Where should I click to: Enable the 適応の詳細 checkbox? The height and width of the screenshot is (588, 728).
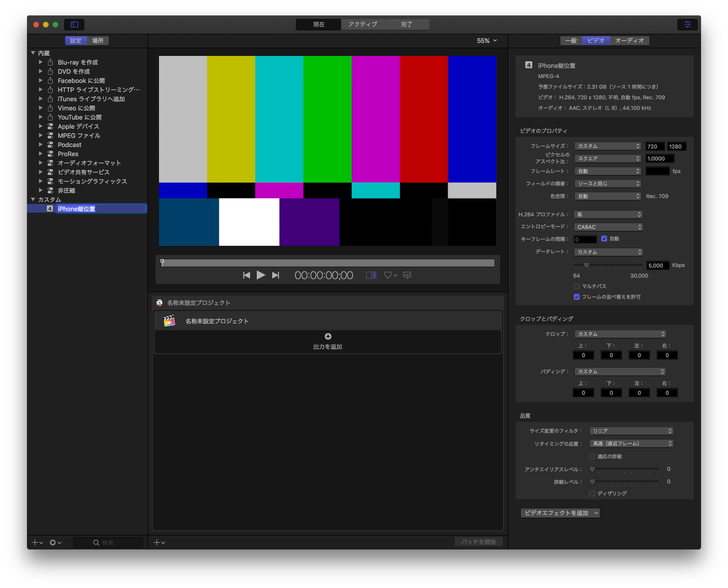(x=592, y=456)
